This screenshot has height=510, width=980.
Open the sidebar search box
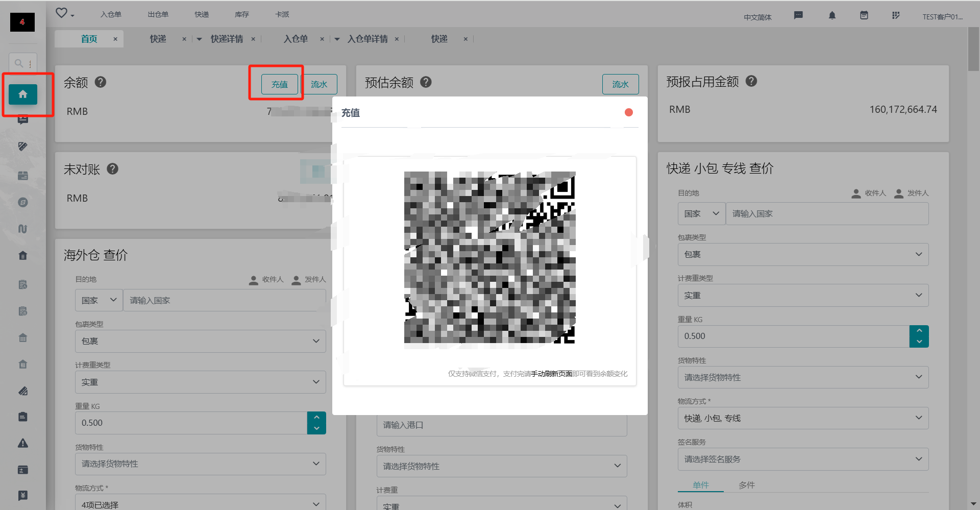23,63
